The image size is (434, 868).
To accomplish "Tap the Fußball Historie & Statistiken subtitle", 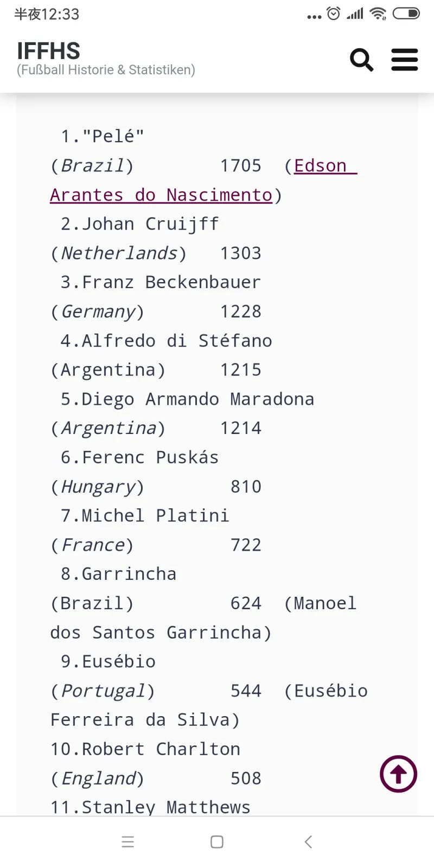I will [106, 70].
